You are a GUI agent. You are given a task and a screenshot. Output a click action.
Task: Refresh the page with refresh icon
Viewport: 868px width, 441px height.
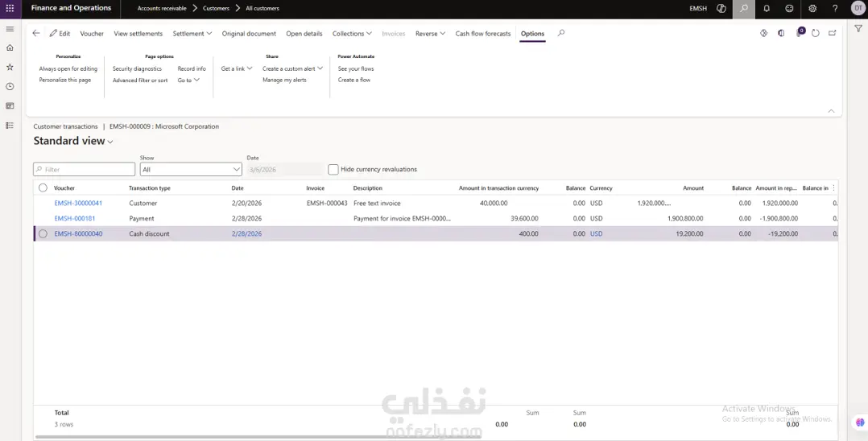[x=816, y=33]
